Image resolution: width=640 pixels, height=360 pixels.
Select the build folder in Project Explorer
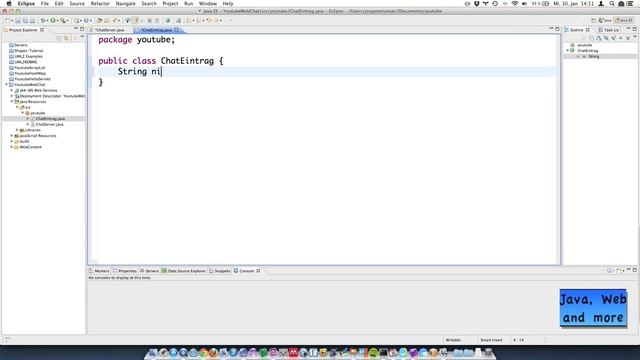pos(22,141)
